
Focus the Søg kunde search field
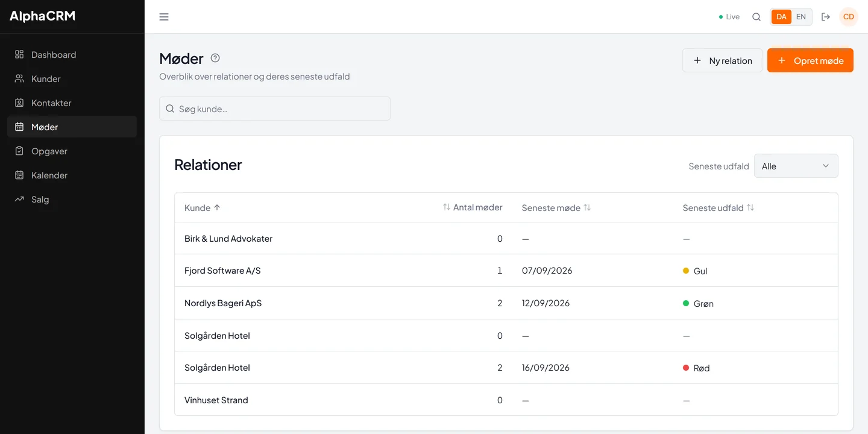(275, 108)
